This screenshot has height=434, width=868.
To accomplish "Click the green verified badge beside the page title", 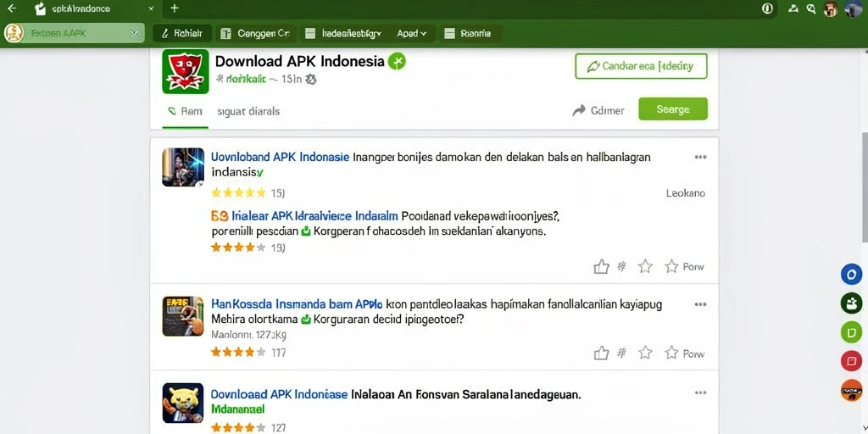I will coord(397,61).
